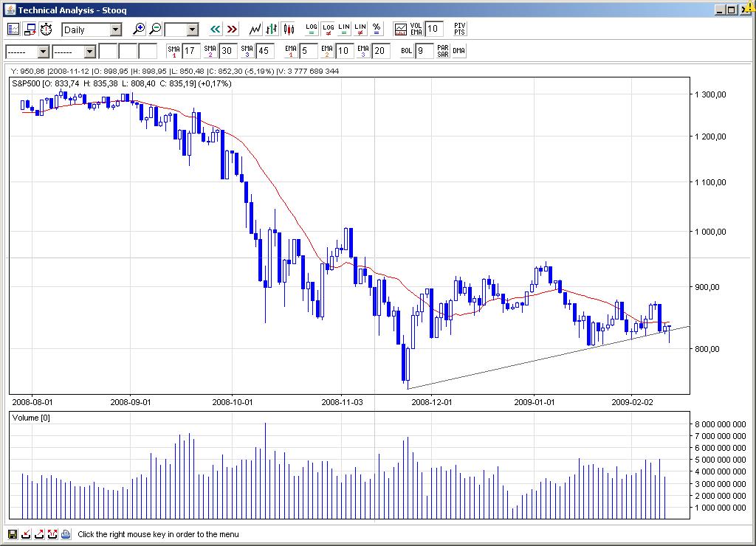Click the save floppy disk icon

click(x=13, y=534)
